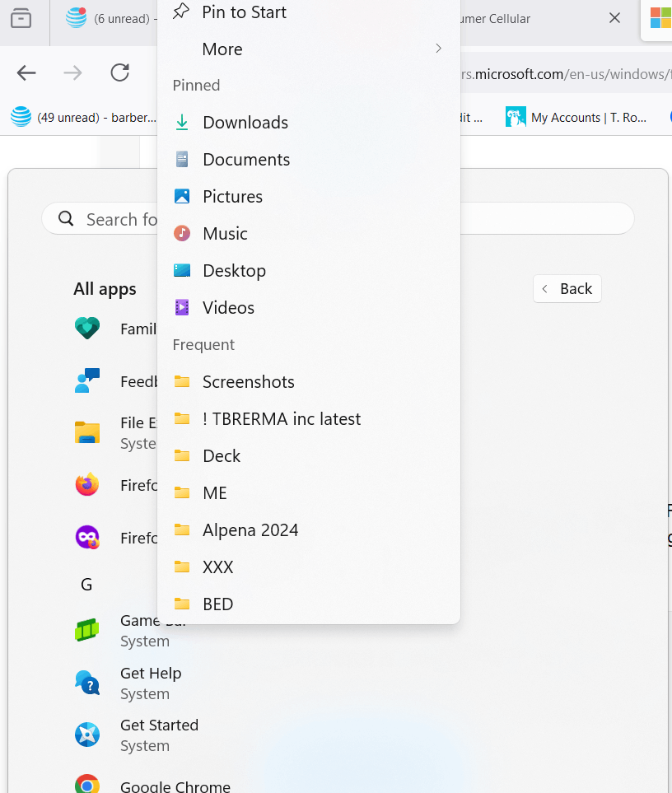Open File Explorer app icon

[x=87, y=432]
